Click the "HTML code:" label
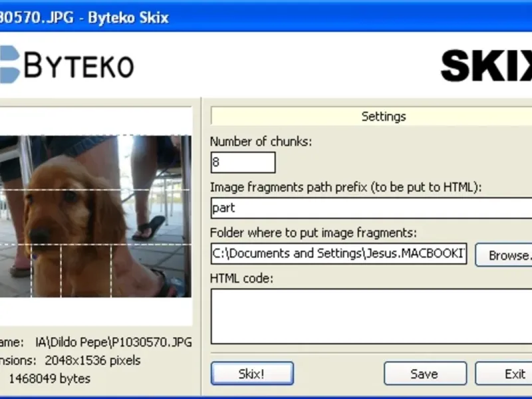Screen dimensions: 532x399 tap(241, 279)
